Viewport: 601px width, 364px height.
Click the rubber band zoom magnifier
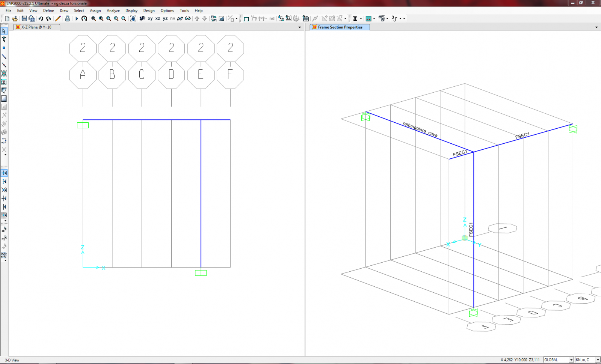[94, 18]
